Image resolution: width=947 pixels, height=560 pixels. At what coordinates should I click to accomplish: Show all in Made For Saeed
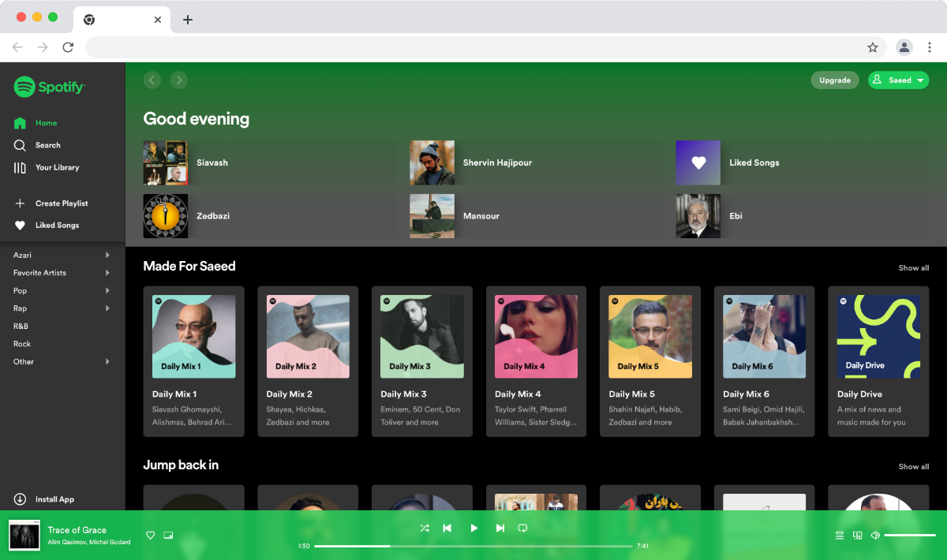[x=914, y=268]
